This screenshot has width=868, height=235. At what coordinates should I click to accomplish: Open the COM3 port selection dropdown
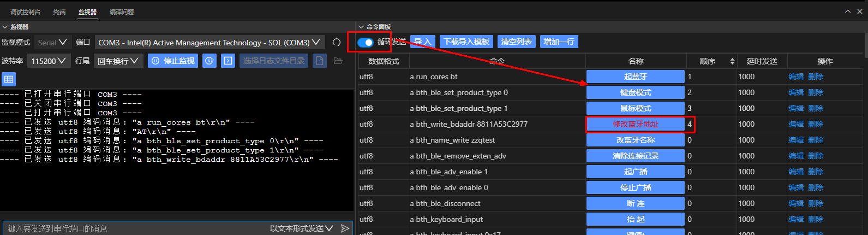[209, 43]
